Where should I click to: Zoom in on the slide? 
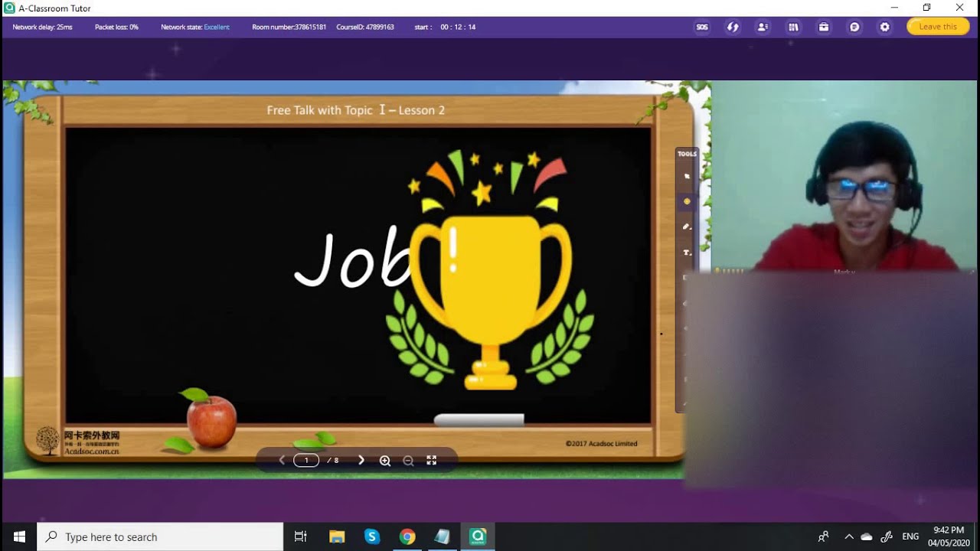pyautogui.click(x=385, y=460)
